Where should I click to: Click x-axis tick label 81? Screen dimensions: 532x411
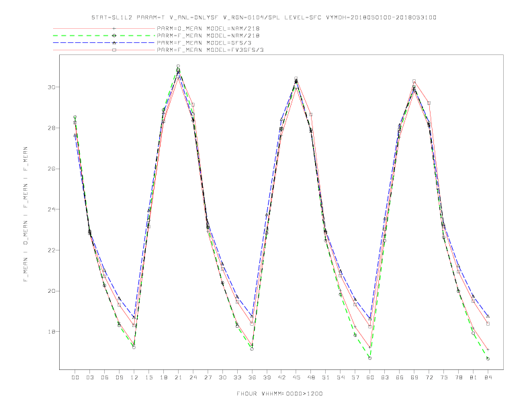[x=474, y=377]
